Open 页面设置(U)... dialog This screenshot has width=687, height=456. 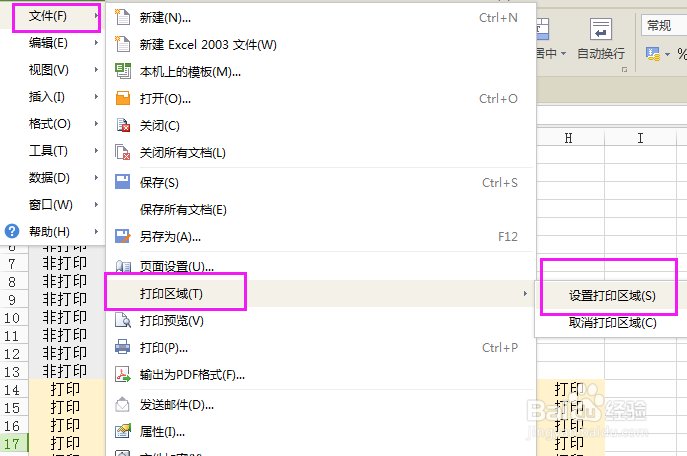[x=321, y=266]
